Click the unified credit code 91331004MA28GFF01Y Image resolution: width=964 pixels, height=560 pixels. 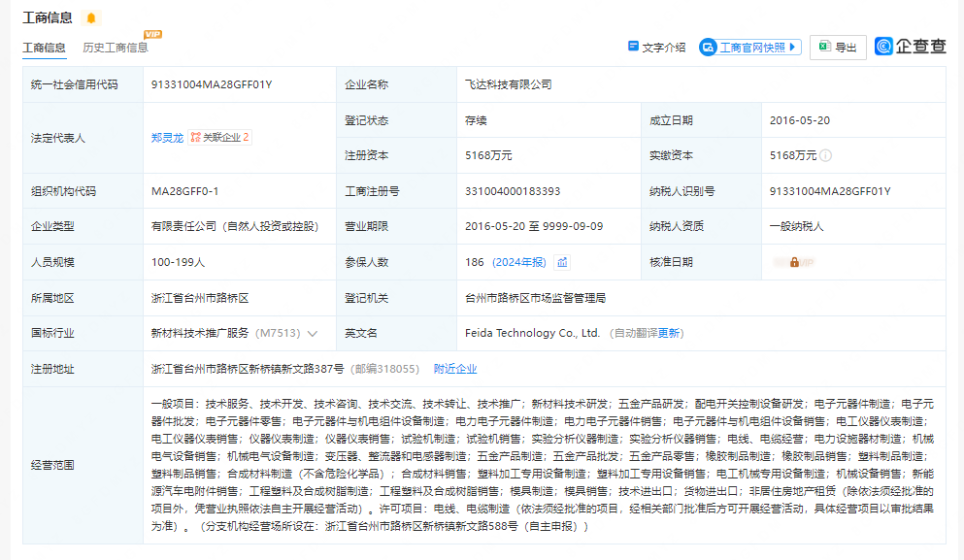(212, 84)
